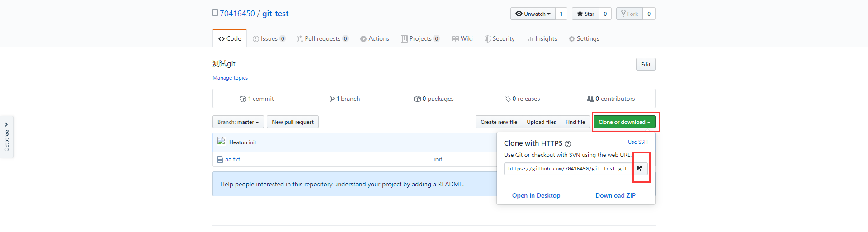The image size is (868, 232).
Task: Click Create new file
Action: pos(499,122)
